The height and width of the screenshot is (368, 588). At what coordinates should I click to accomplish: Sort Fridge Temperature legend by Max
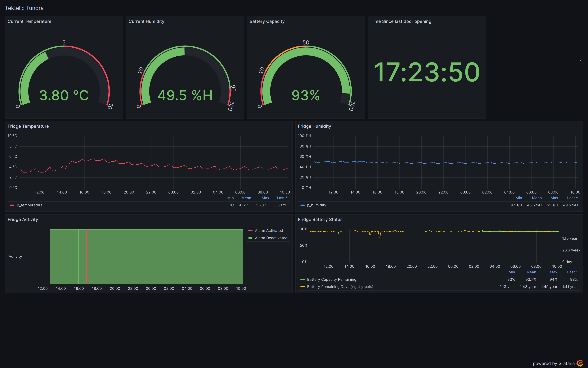265,198
